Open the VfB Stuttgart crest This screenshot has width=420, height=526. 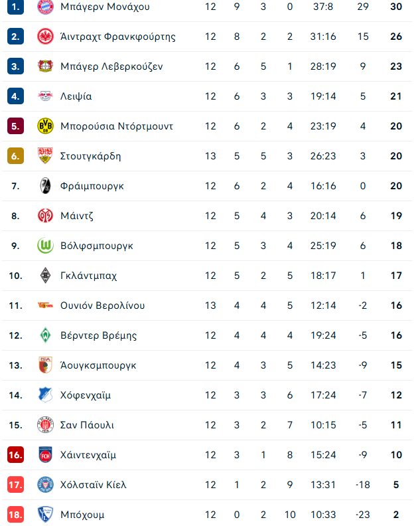[45, 155]
